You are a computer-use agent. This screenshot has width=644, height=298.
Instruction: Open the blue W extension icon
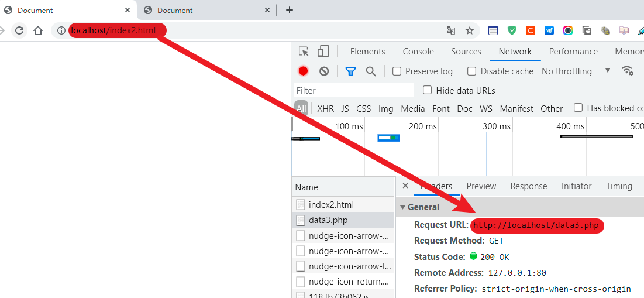pos(550,30)
